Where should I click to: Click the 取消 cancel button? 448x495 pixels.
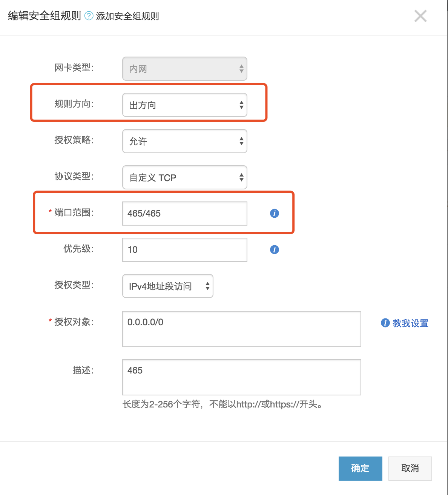(x=410, y=469)
